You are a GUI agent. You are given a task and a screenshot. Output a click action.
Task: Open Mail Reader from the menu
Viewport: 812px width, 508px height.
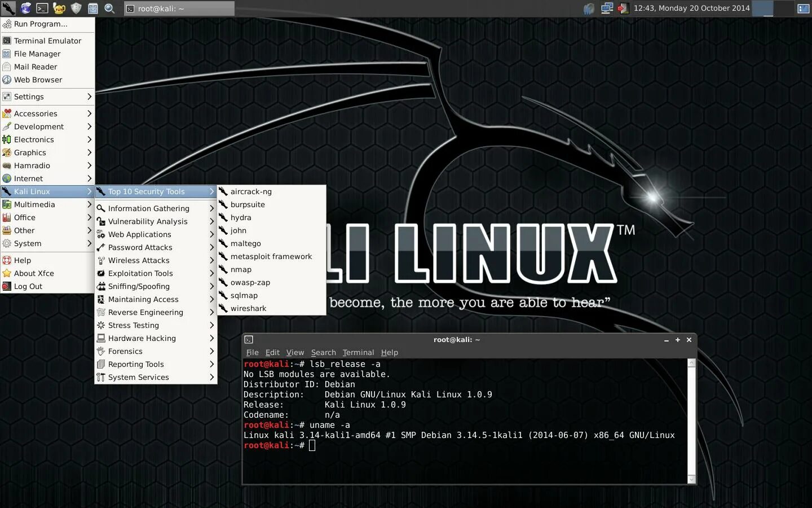[x=47, y=67]
